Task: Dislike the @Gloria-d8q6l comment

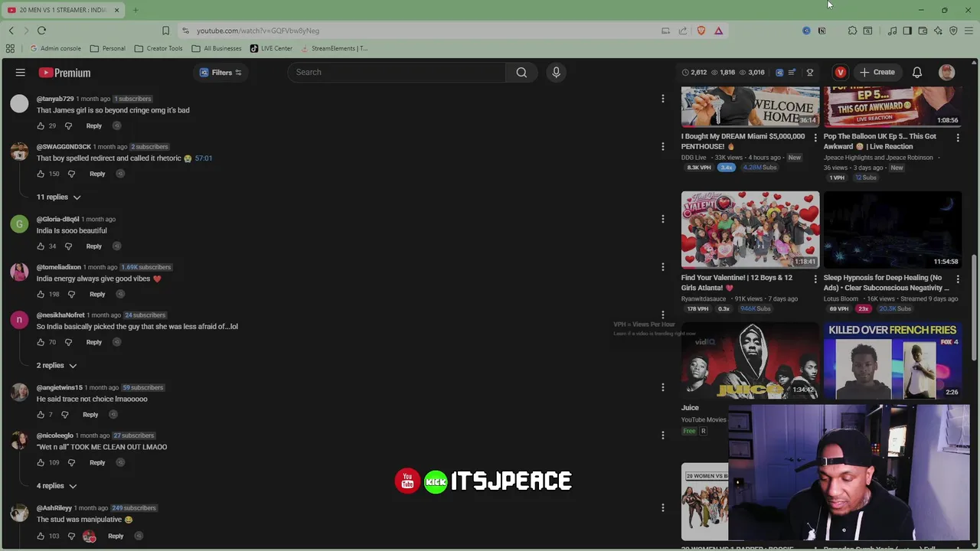Action: [68, 246]
